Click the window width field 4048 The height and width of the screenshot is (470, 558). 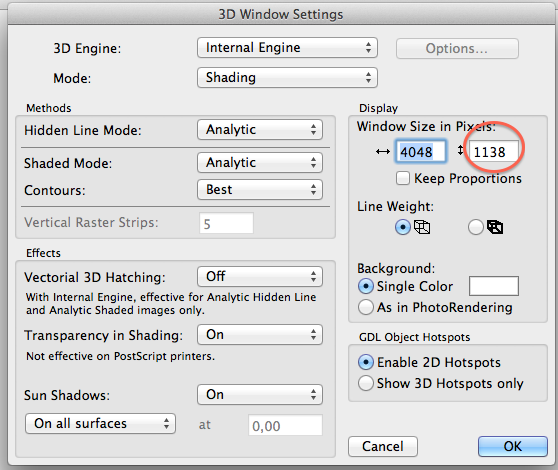pyautogui.click(x=420, y=152)
